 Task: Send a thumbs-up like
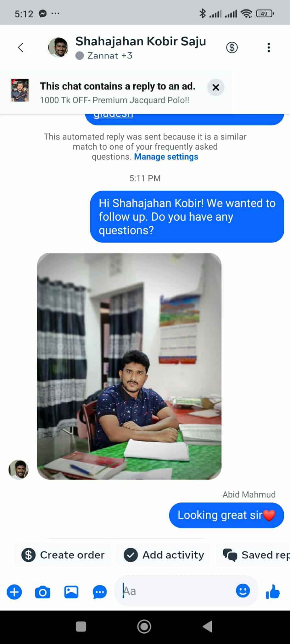[x=273, y=592]
